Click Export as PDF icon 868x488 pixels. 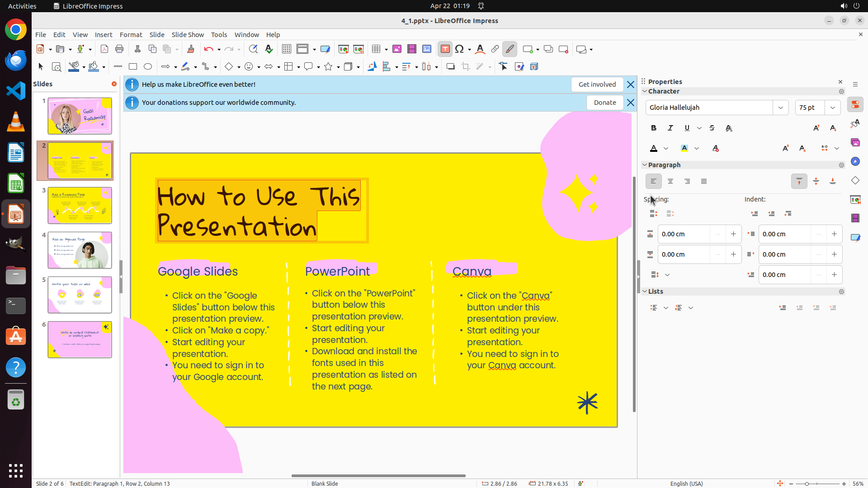tap(104, 49)
